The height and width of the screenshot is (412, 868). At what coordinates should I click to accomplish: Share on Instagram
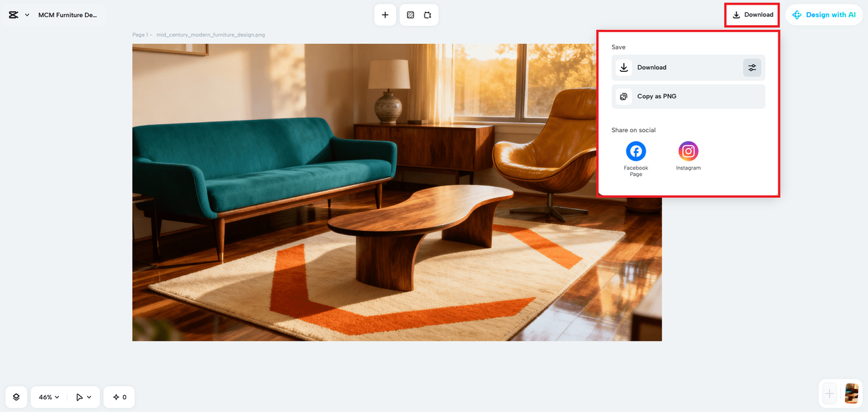(688, 156)
